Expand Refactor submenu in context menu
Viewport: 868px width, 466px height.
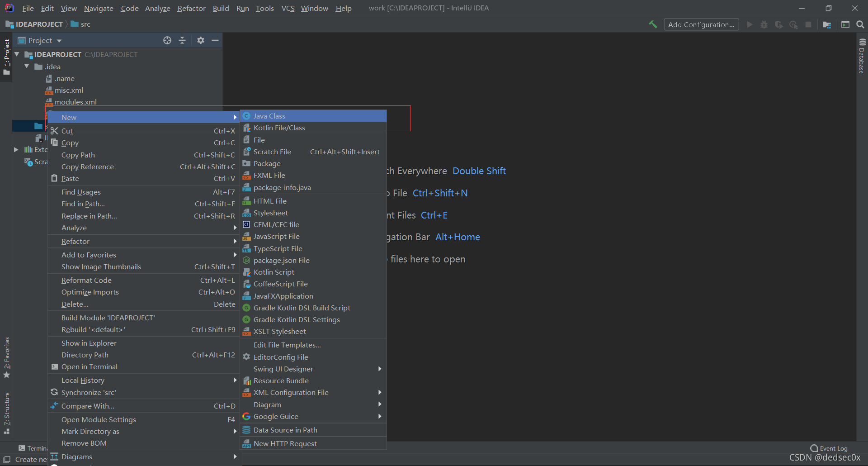tap(144, 241)
